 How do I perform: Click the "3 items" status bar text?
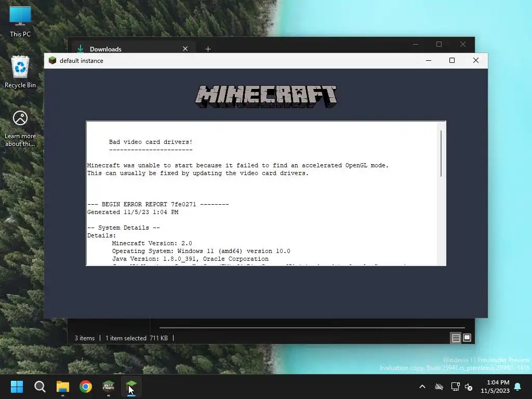pyautogui.click(x=85, y=338)
